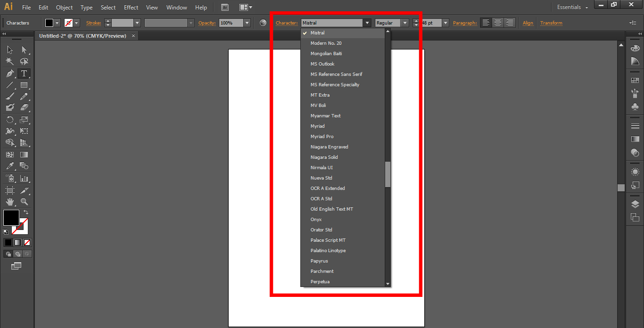Toggle right paragraph alignment

pos(510,22)
